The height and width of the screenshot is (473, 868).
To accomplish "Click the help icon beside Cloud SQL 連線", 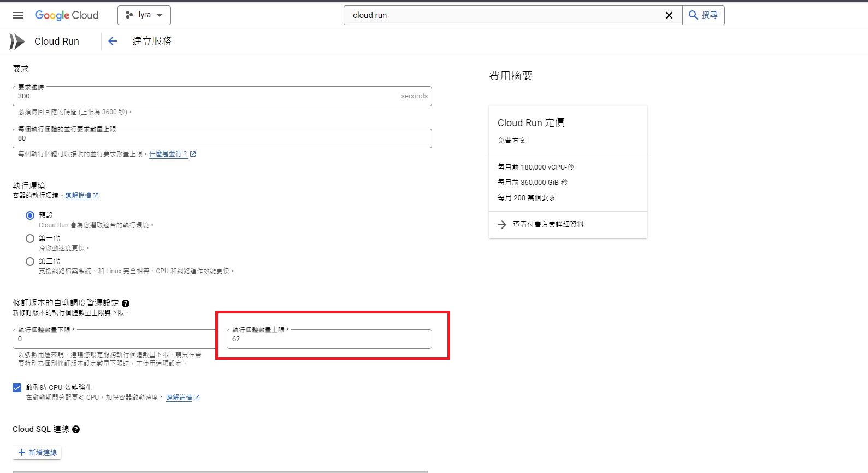I will click(x=76, y=429).
